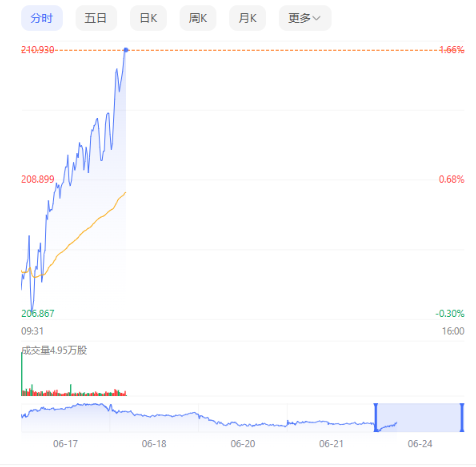476x467 pixels.
Task: Click the 06-17 date on timeline
Action: coord(65,444)
